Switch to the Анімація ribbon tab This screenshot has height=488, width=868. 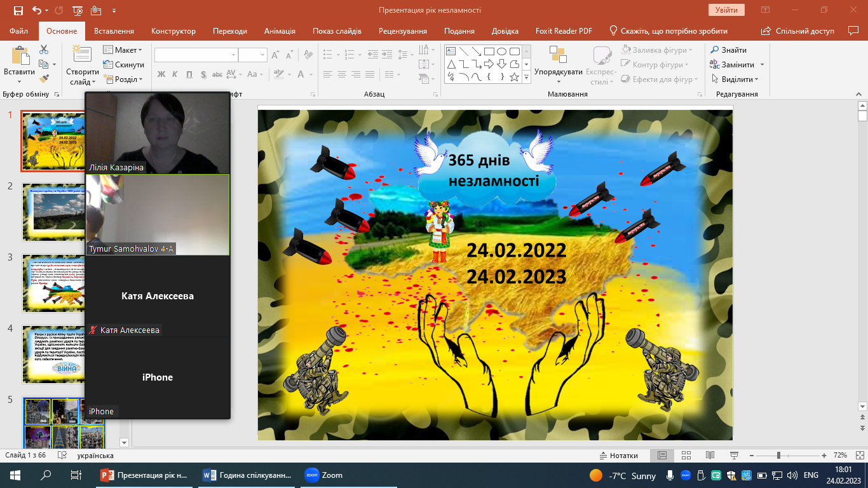point(280,31)
